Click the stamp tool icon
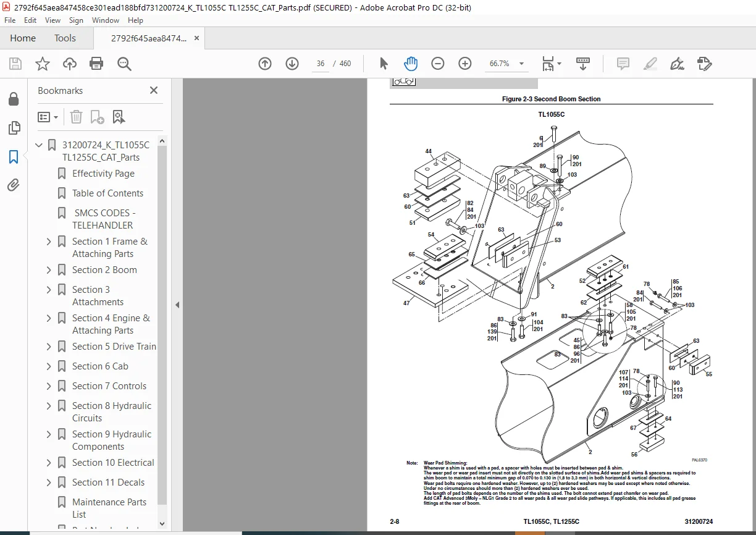Screen dimensions: 756x535 coord(704,64)
